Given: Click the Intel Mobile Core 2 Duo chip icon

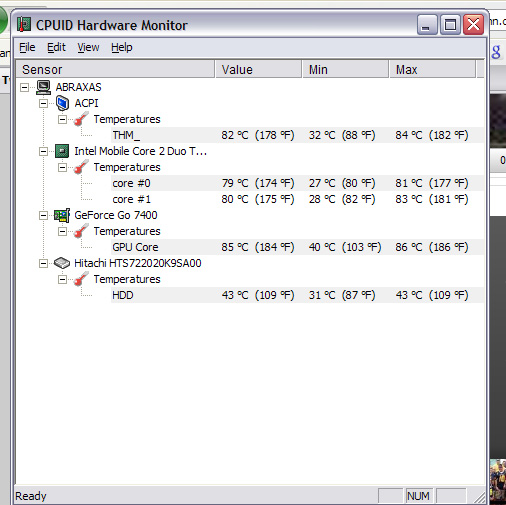Looking at the screenshot, I should tap(62, 151).
